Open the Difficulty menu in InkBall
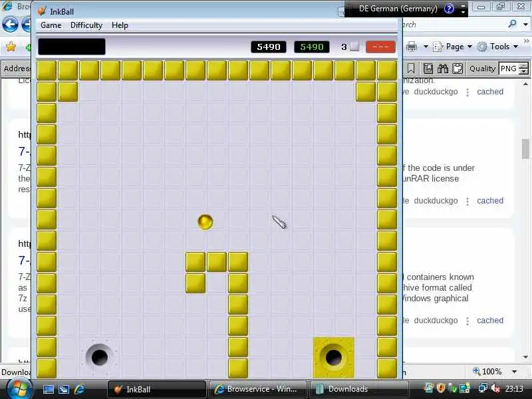The height and width of the screenshot is (399, 532). 86,25
